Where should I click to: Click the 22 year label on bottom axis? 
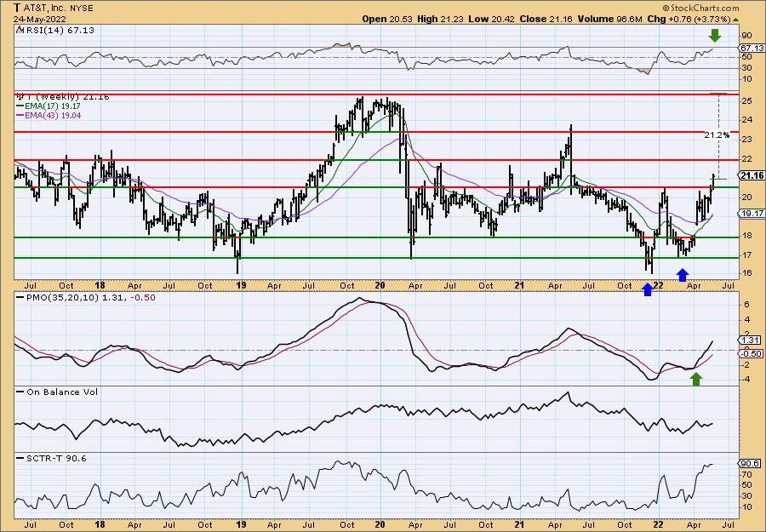tap(658, 525)
